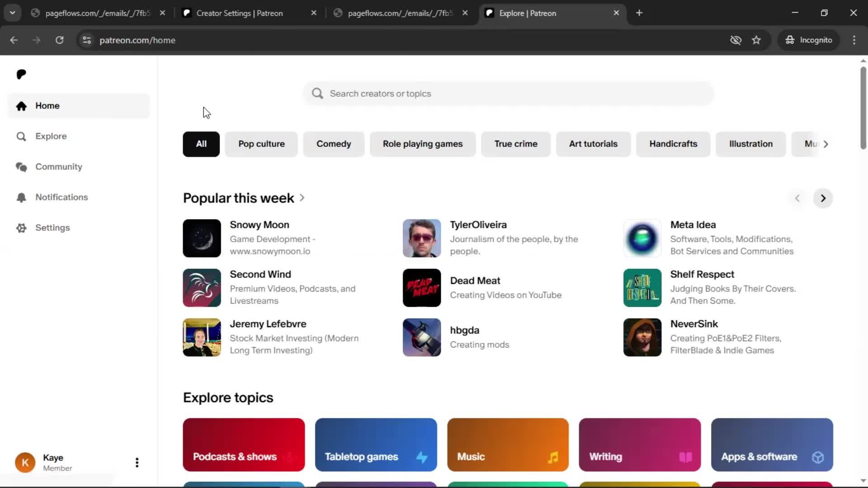Close the Creator Settings tab
This screenshot has width=868, height=488.
314,13
